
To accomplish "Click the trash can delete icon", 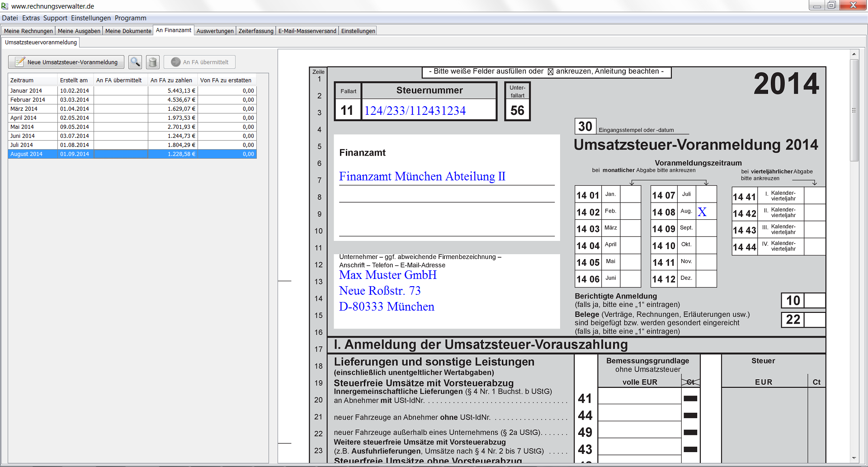I will coord(153,62).
